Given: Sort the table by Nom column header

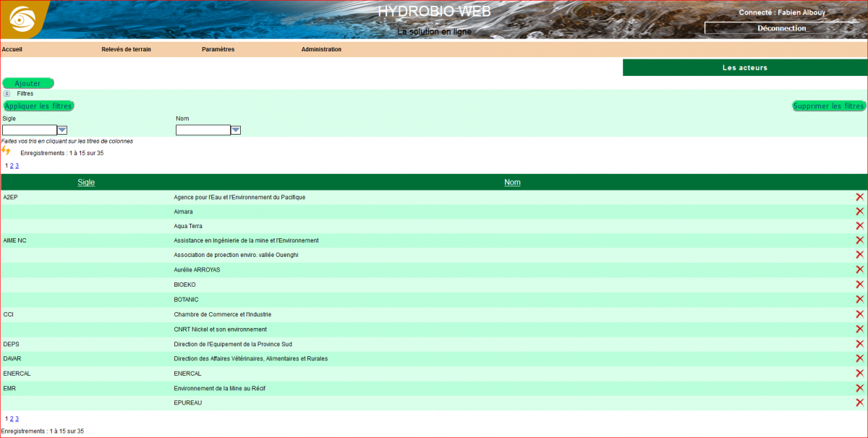Looking at the screenshot, I should tap(512, 182).
